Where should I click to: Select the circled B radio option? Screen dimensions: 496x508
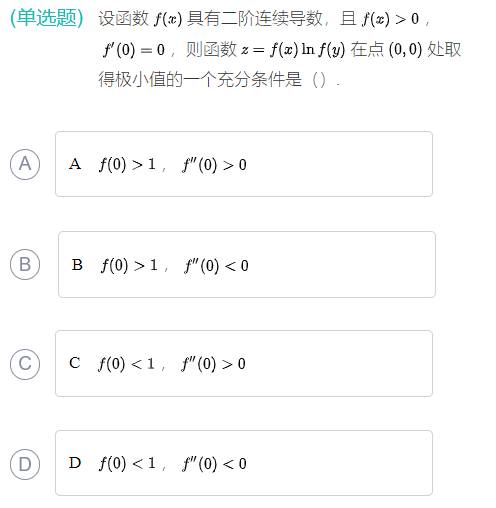tap(25, 264)
